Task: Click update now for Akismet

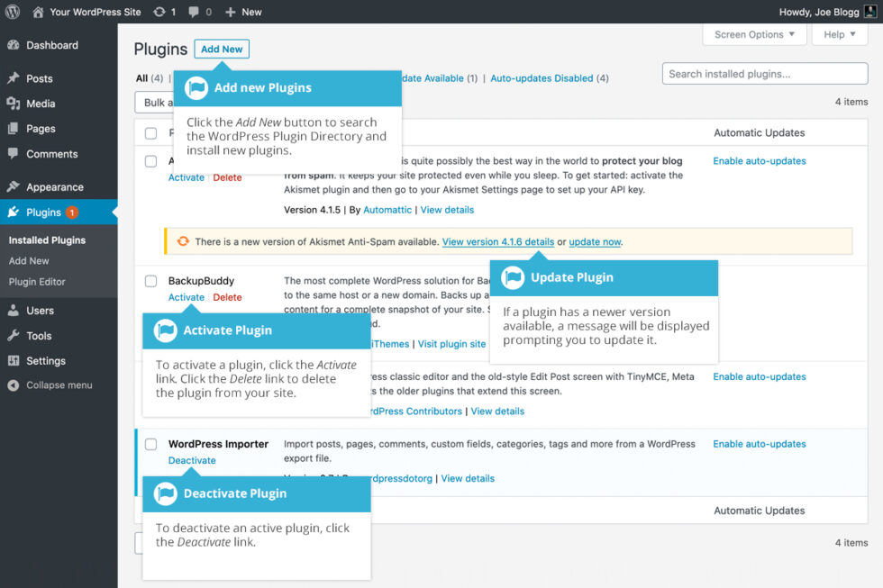Action: (x=595, y=241)
